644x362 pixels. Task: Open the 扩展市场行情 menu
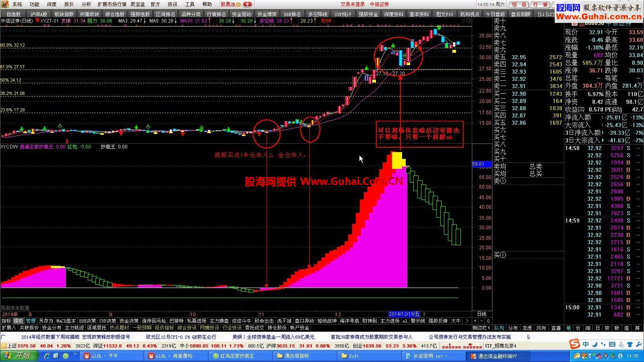[x=112, y=4]
